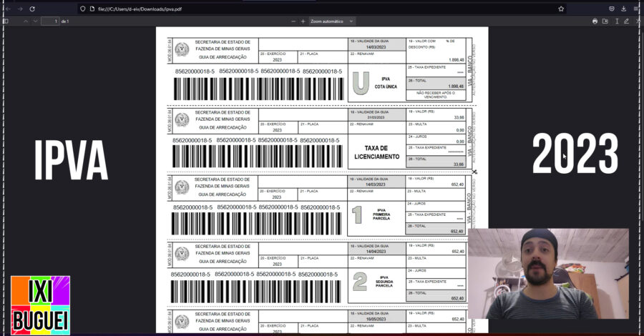Toggle the PDF draw tool
The height and width of the screenshot is (336, 644).
pos(626,21)
